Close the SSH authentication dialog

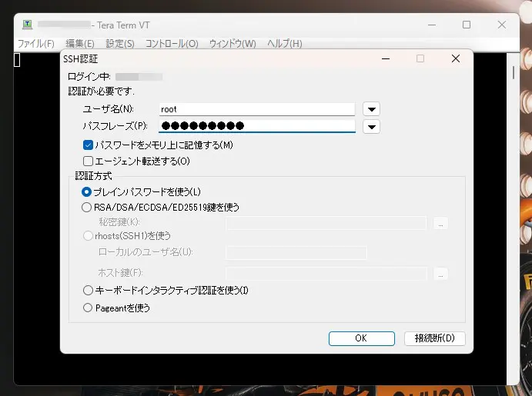pyautogui.click(x=455, y=58)
